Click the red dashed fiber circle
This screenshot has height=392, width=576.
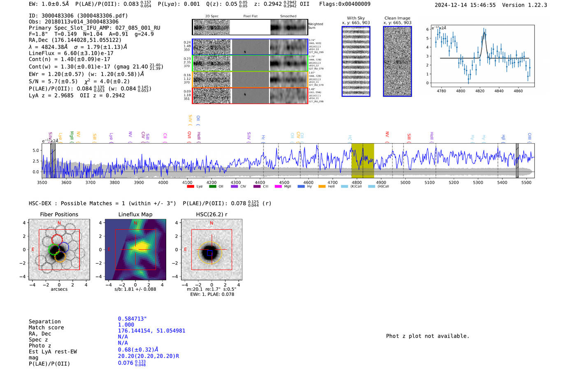coord(57,240)
